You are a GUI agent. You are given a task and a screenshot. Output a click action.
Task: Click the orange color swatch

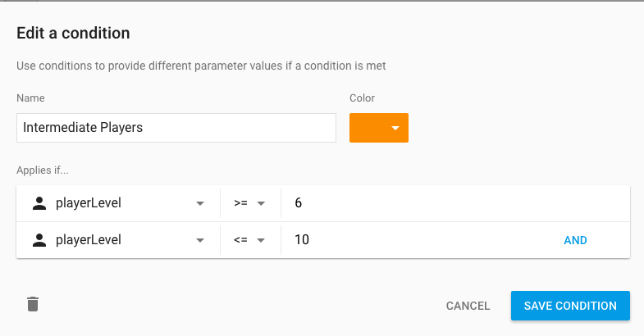click(x=379, y=128)
